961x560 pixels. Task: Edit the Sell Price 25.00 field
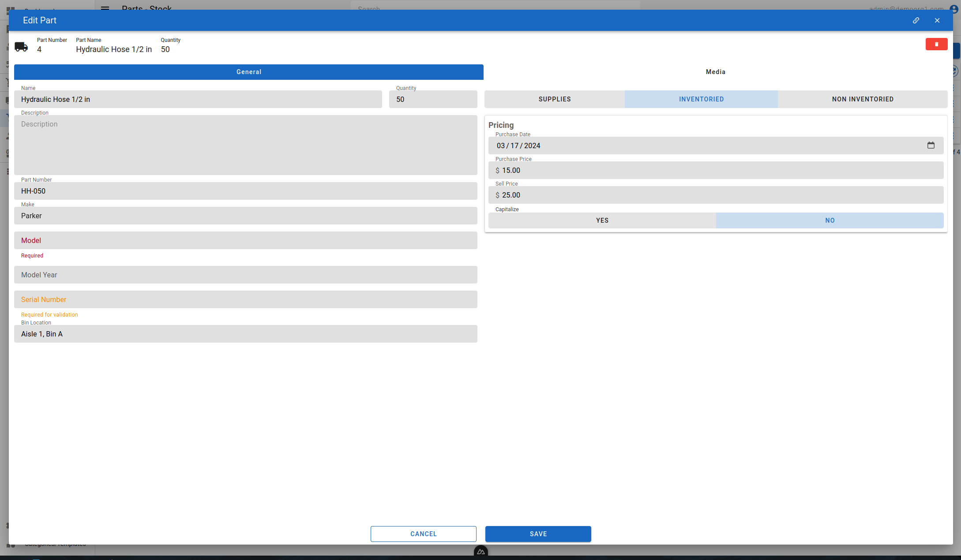716,195
